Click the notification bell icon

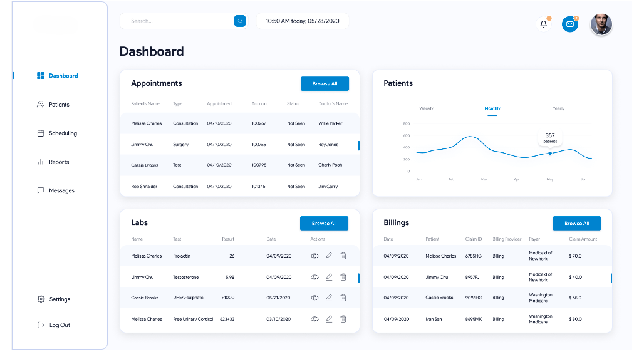543,24
